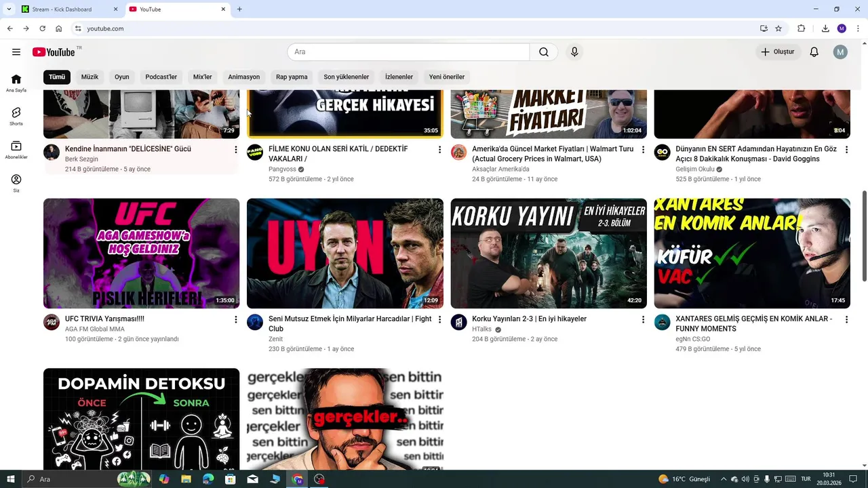Open the YouTube guide hamburger menu

(x=16, y=52)
